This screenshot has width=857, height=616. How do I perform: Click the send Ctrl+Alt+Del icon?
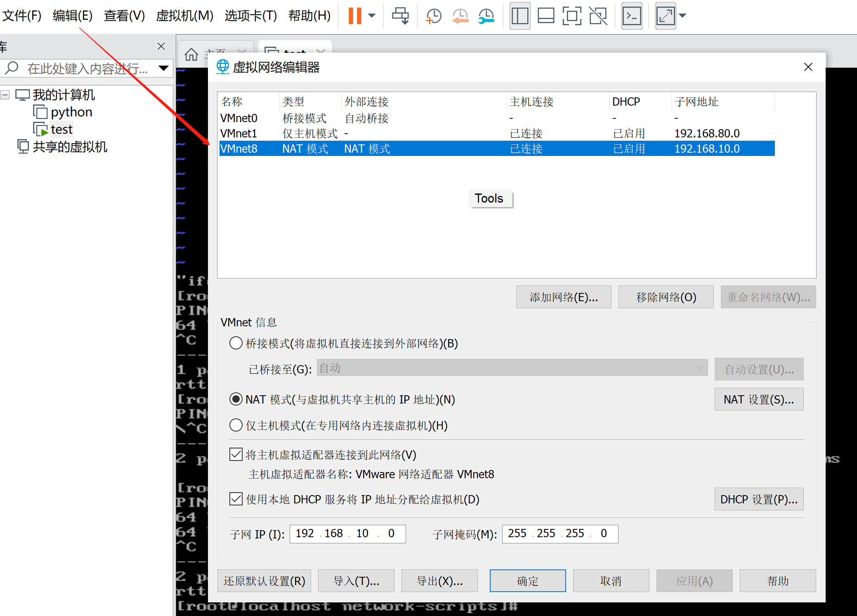click(x=400, y=16)
